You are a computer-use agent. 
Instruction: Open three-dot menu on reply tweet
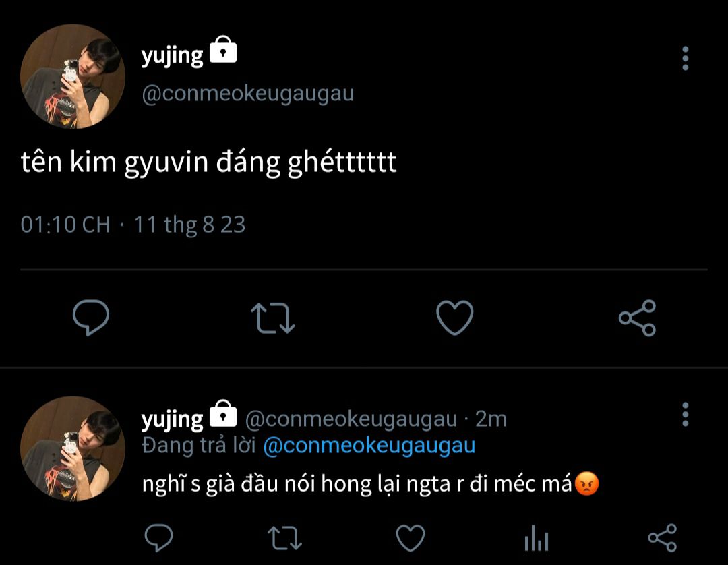click(685, 415)
